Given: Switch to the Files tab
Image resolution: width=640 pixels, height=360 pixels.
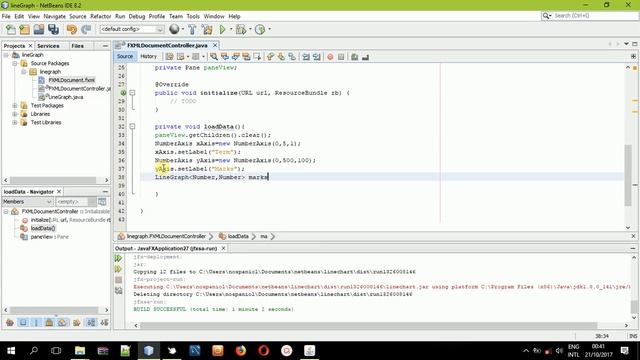Looking at the screenshot, I should tap(77, 46).
